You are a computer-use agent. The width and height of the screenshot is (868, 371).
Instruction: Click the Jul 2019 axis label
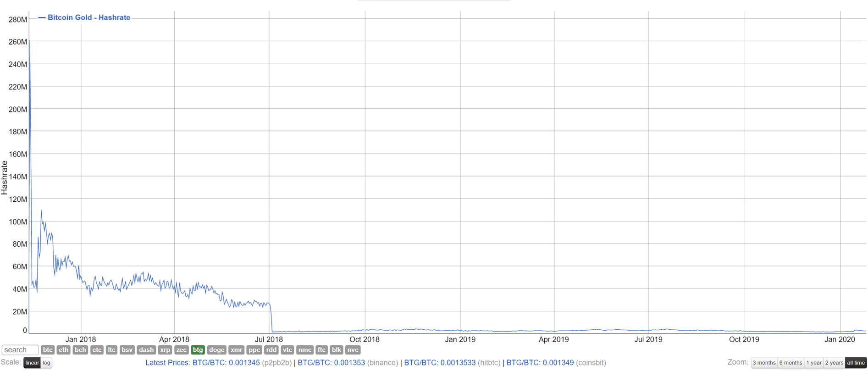[x=648, y=339]
